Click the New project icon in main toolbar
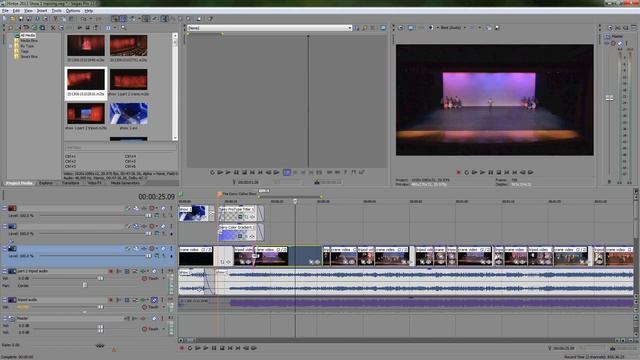Image resolution: width=640 pixels, height=360 pixels. [5, 18]
